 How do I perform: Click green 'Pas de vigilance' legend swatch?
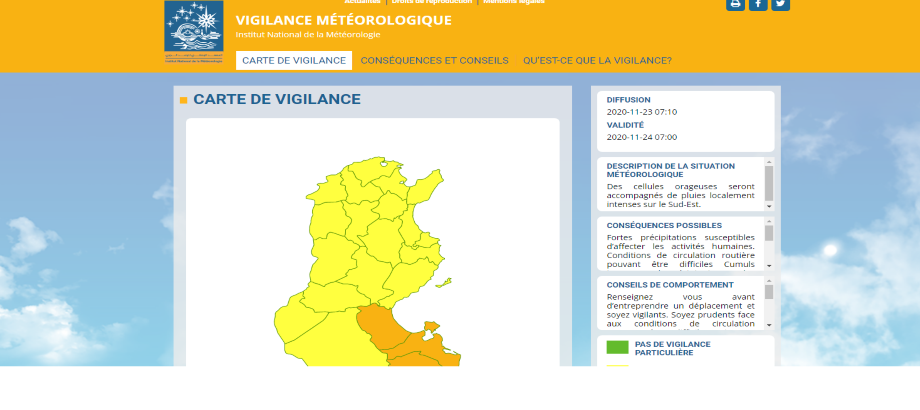617,348
